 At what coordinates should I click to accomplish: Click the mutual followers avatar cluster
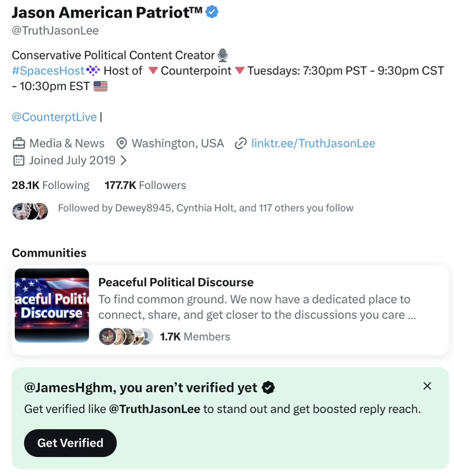coord(30,211)
